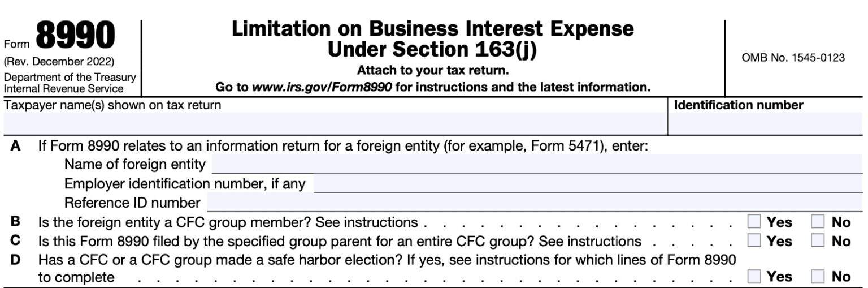Click the Internal Revenue Service text
The image size is (868, 288).
point(63,88)
